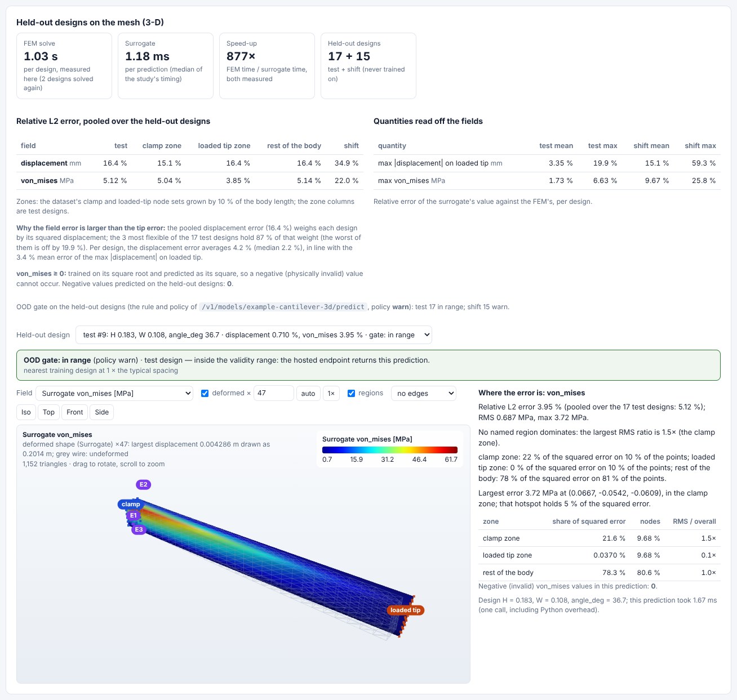Click the Speed-up 877× card

(x=267, y=66)
